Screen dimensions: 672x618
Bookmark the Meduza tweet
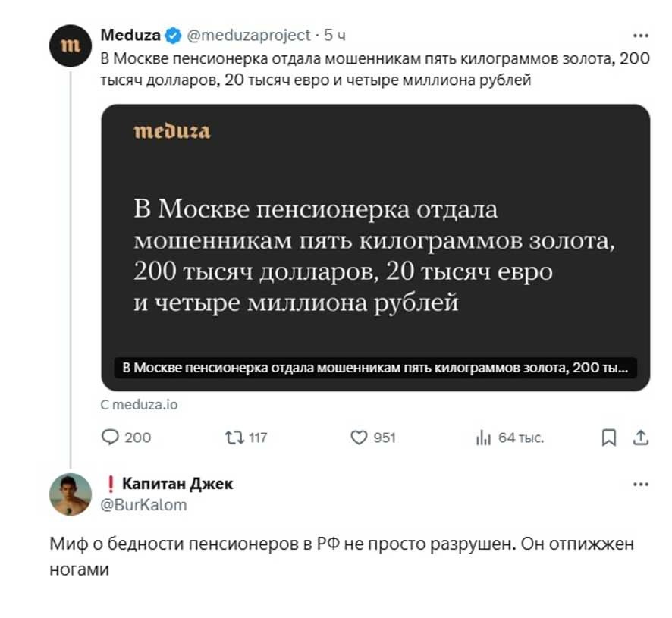[608, 438]
